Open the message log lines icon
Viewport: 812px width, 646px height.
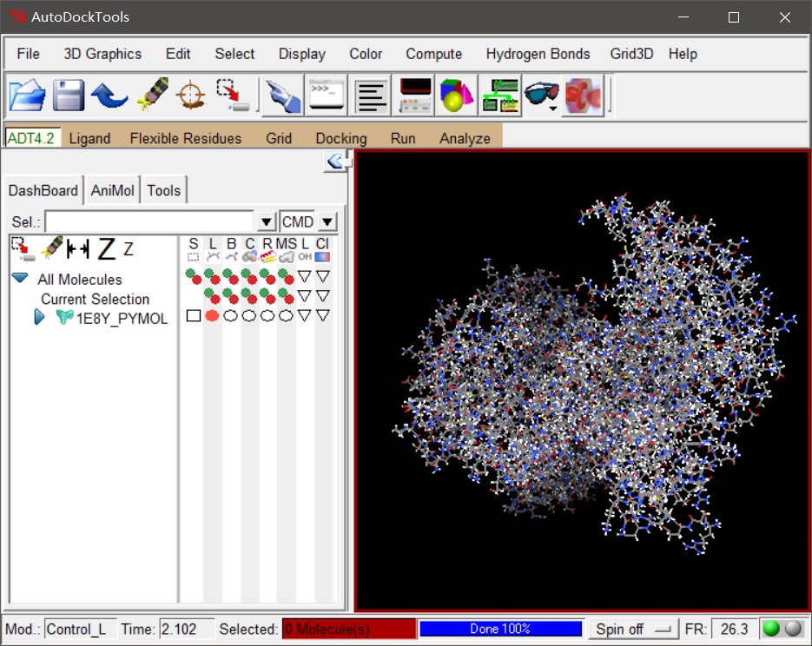click(369, 96)
